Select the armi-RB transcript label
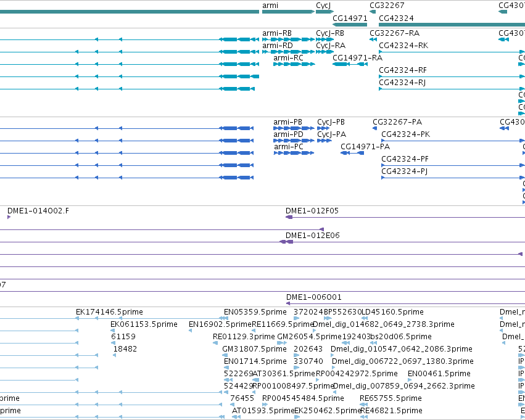The width and height of the screenshot is (525, 420). click(277, 33)
